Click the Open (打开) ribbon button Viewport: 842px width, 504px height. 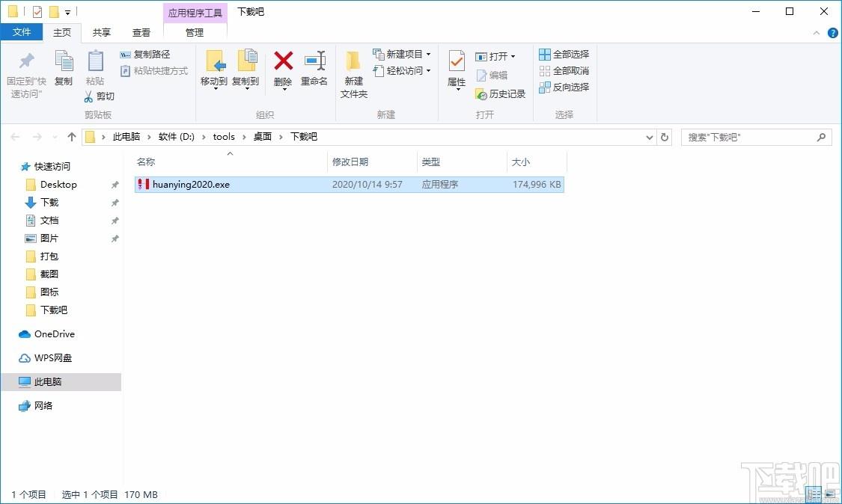495,56
